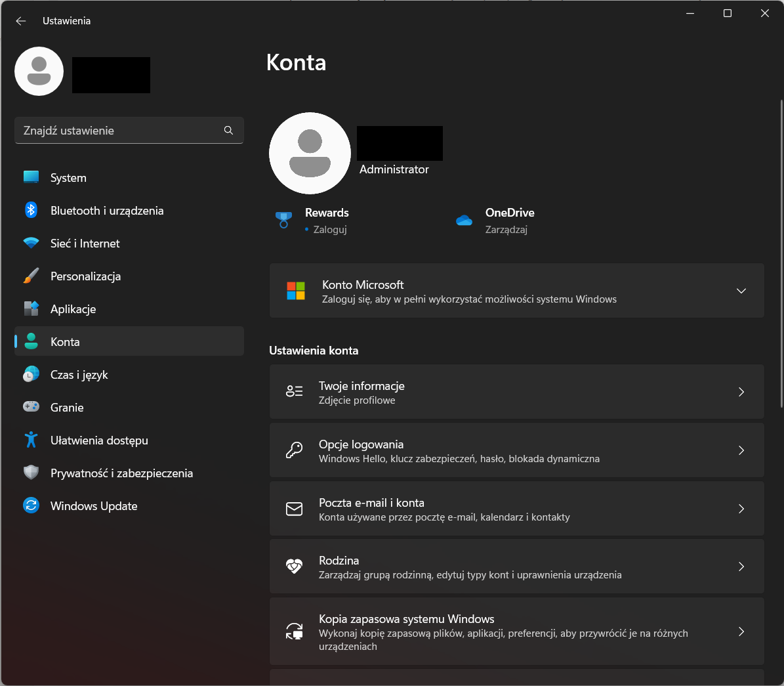
Task: Select the Personalizacja section
Action: pos(85,276)
